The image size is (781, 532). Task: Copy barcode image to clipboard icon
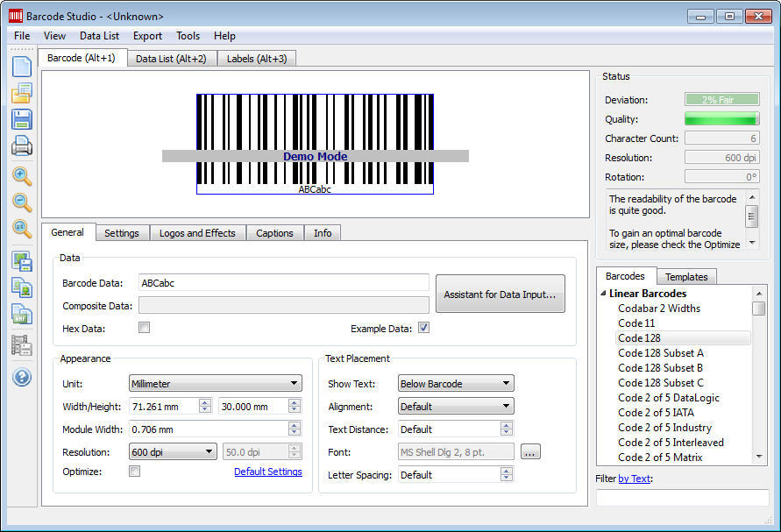pyautogui.click(x=21, y=287)
